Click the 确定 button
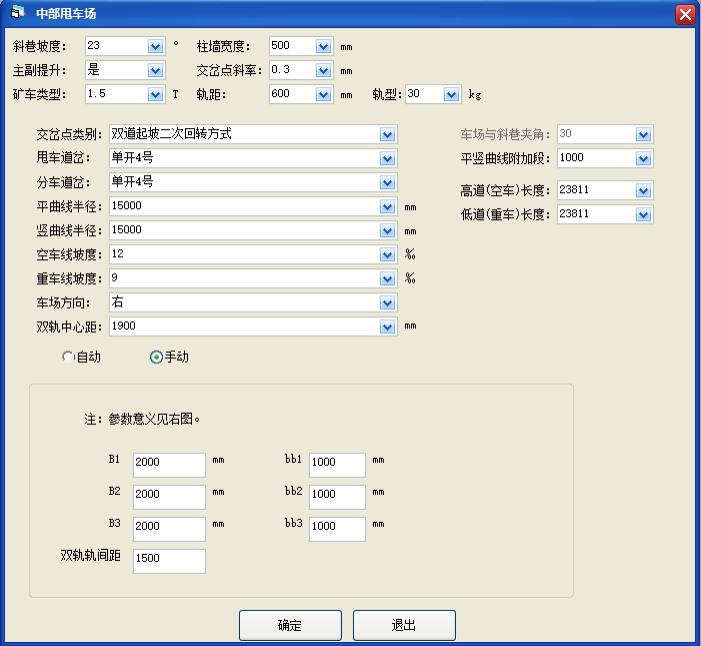Screen dimensions: 701x646 tap(290, 625)
